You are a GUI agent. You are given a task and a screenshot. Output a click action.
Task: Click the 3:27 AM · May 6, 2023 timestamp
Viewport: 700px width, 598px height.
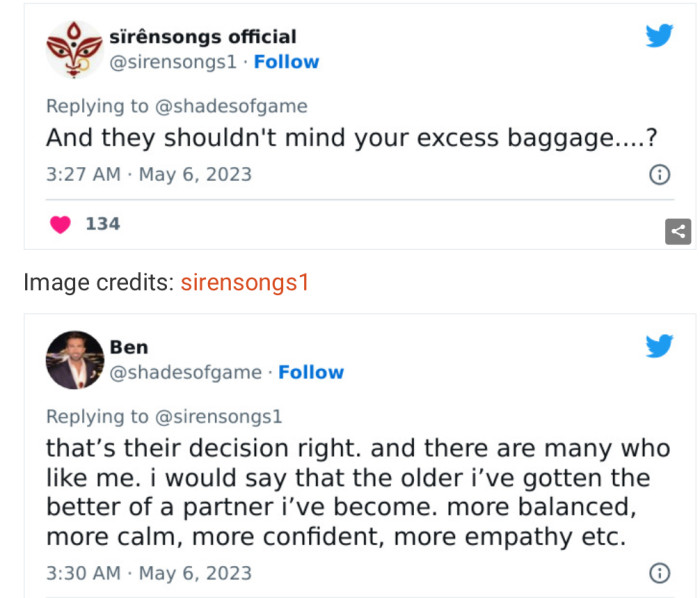click(149, 175)
